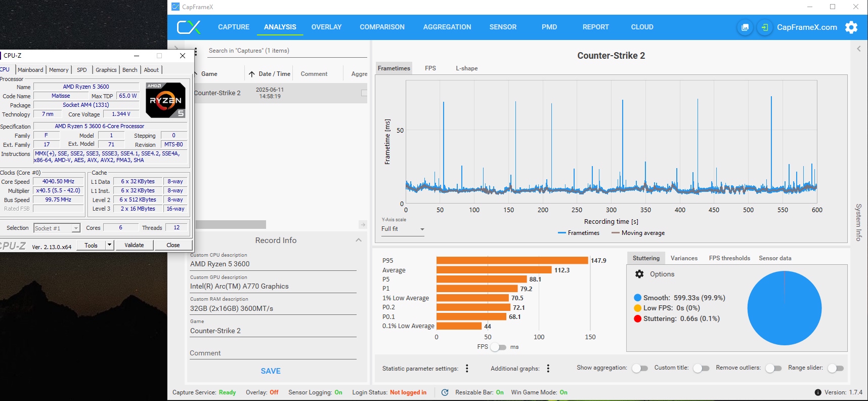Screen dimensions: 868x401
Task: Click the Comment field in Record Info
Action: [x=273, y=353]
